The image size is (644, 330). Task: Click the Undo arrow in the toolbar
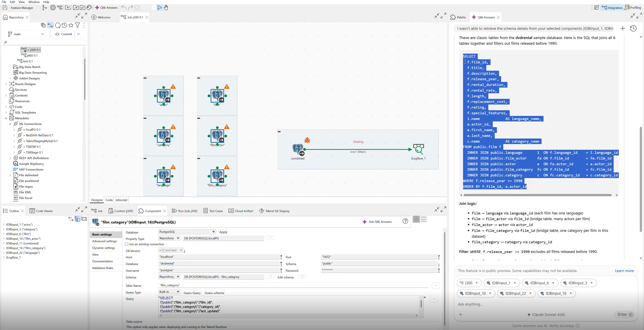(x=124, y=7)
